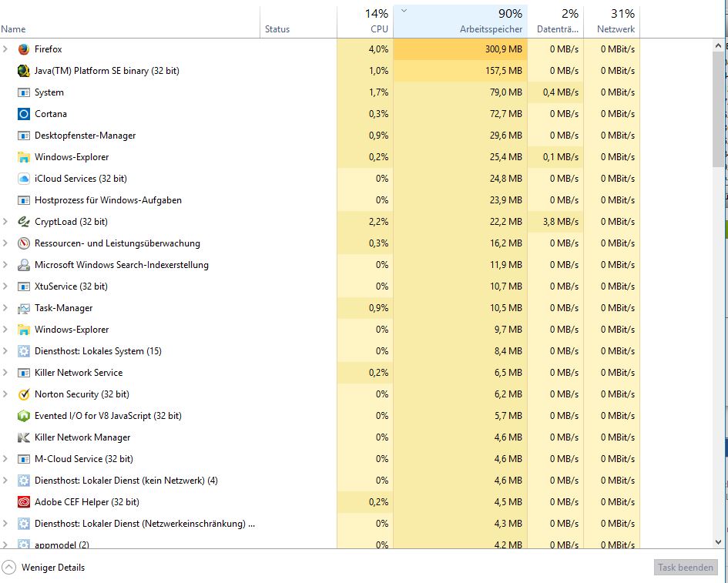728x583 pixels.
Task: Click the iCloud Services cloud icon
Action: pyautogui.click(x=24, y=179)
